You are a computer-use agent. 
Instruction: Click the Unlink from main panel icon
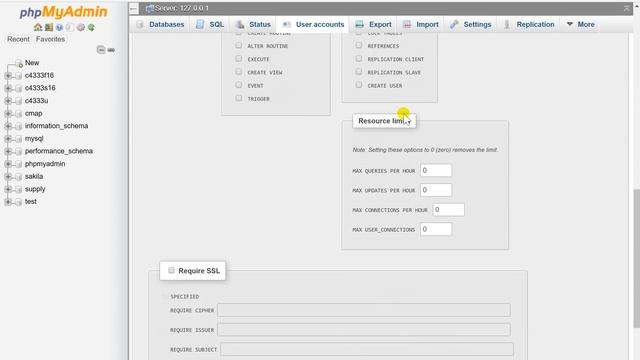point(111,50)
